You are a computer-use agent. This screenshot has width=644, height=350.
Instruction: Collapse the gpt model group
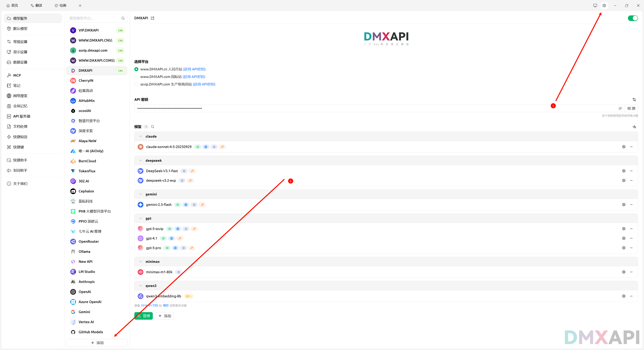pyautogui.click(x=141, y=218)
